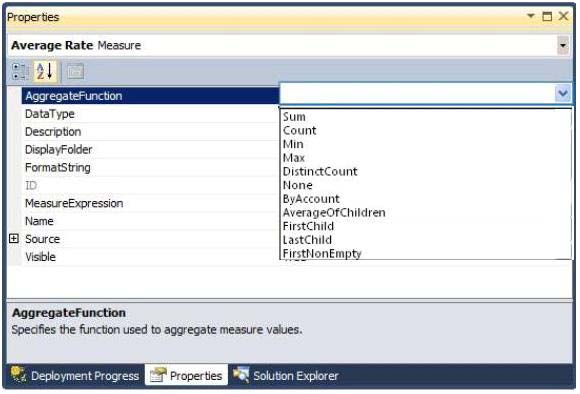580x394 pixels.
Task: Collapse the AggregateFunction value dropdown arrow
Action: 563,93
